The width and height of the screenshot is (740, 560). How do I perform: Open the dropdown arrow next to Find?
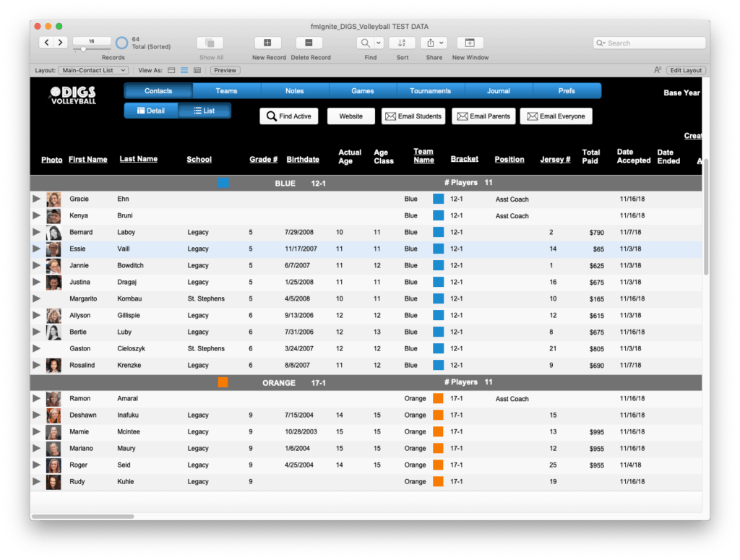pos(378,43)
